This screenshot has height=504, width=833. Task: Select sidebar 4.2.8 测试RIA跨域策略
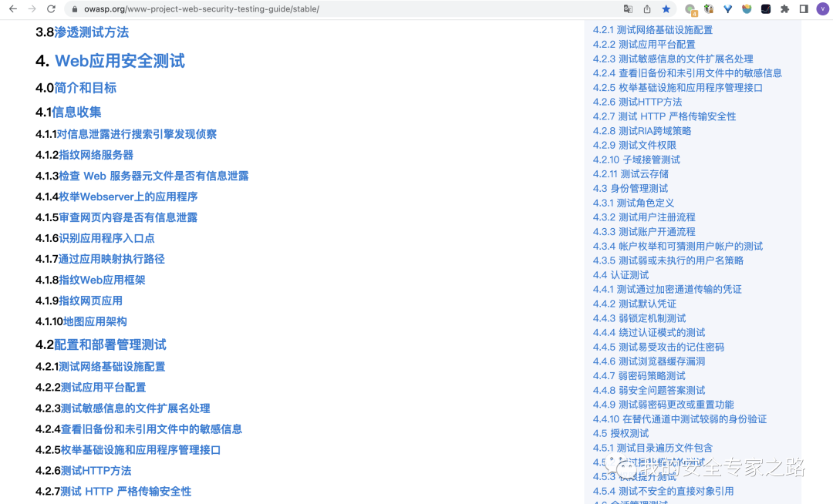[x=642, y=131]
